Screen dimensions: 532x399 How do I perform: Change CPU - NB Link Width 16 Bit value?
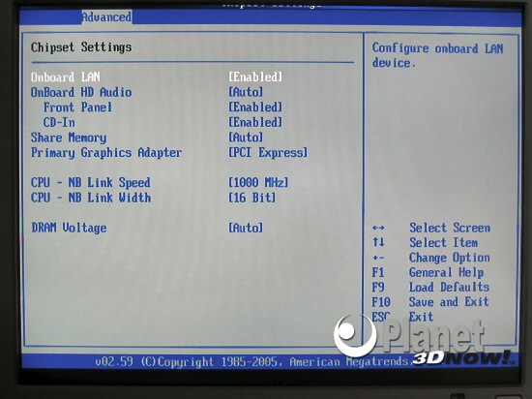click(252, 198)
